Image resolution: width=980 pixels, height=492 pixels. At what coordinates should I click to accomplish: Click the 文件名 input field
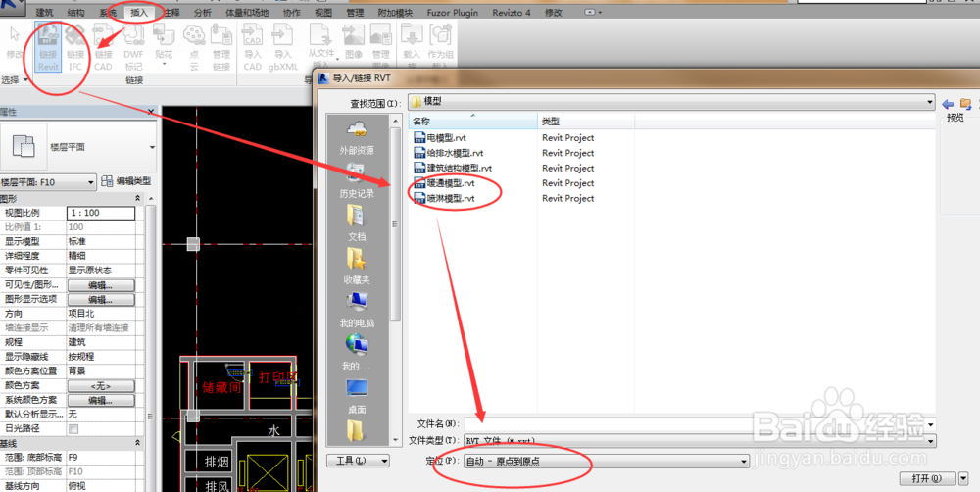695,425
